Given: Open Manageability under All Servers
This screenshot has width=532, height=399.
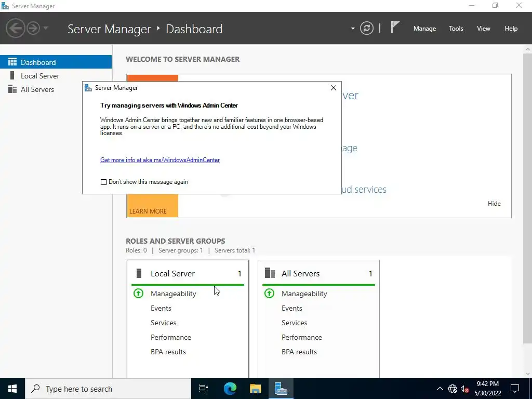Looking at the screenshot, I should pos(304,294).
